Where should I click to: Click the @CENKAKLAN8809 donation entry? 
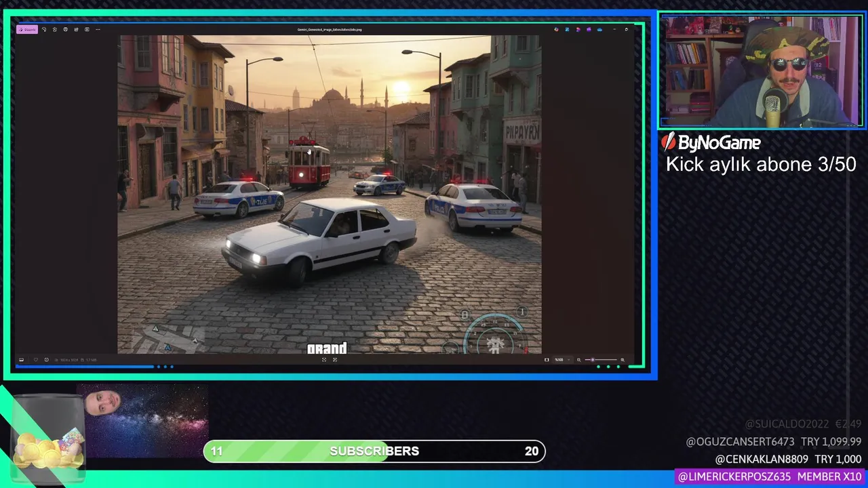788,460
